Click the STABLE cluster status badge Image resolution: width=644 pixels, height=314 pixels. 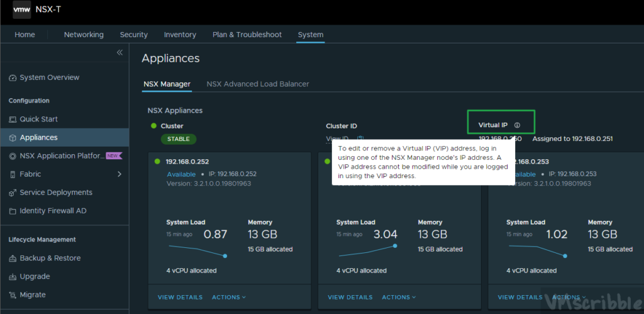[179, 139]
